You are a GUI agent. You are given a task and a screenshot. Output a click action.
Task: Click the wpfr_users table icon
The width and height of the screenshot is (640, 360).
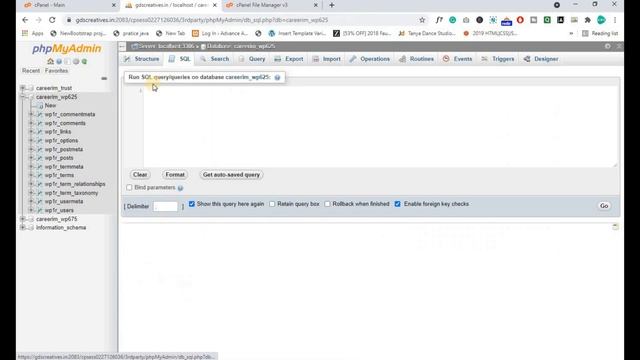tap(40, 210)
